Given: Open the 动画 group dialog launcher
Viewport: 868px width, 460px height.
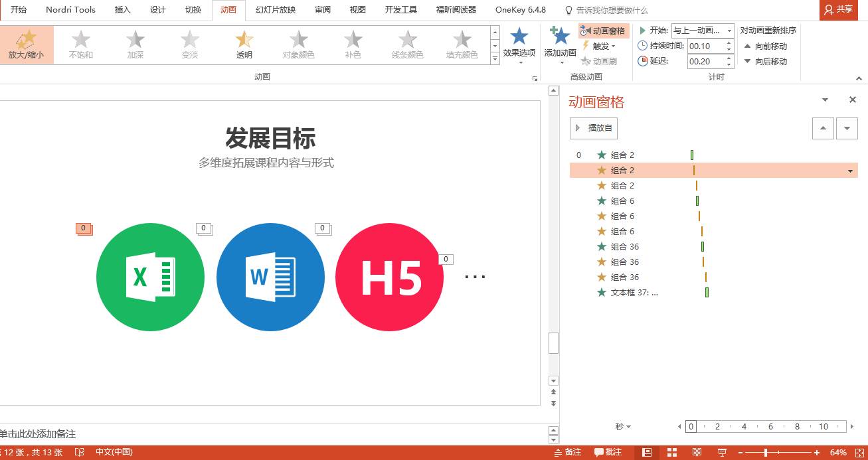Looking at the screenshot, I should click(x=535, y=78).
